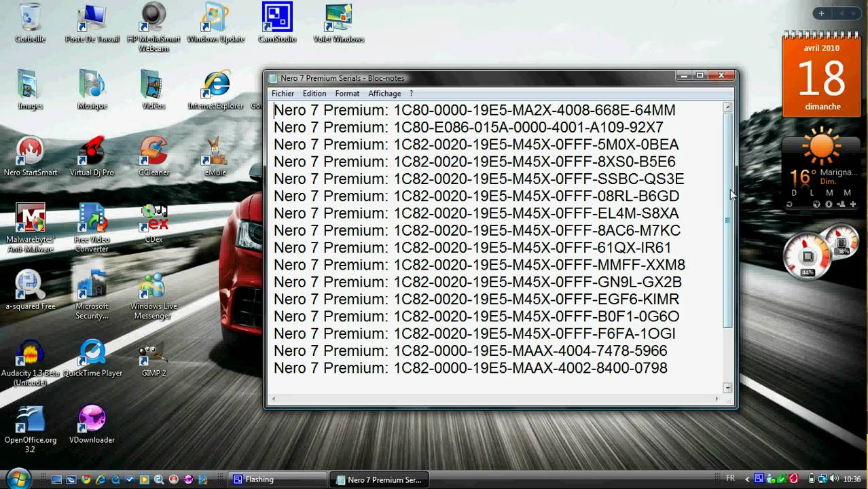Viewport: 868px width, 489px height.
Task: Click Notepad scrollbar up arrow
Action: click(727, 107)
